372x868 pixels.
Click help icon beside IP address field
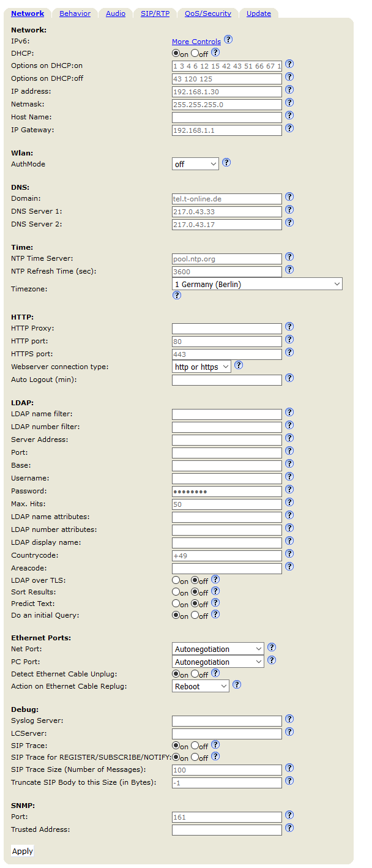point(289,89)
